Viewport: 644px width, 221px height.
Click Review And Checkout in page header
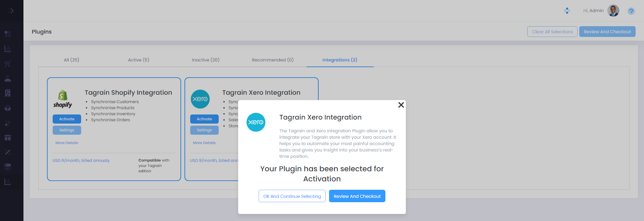607,31
